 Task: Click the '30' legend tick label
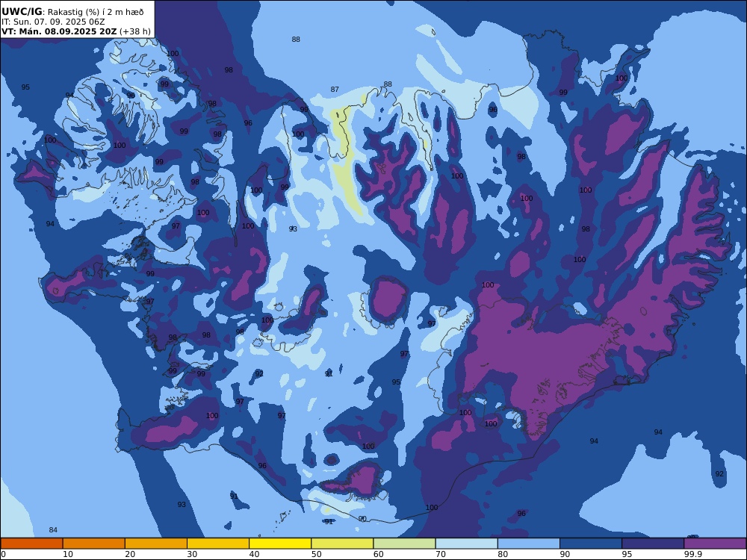pyautogui.click(x=192, y=554)
